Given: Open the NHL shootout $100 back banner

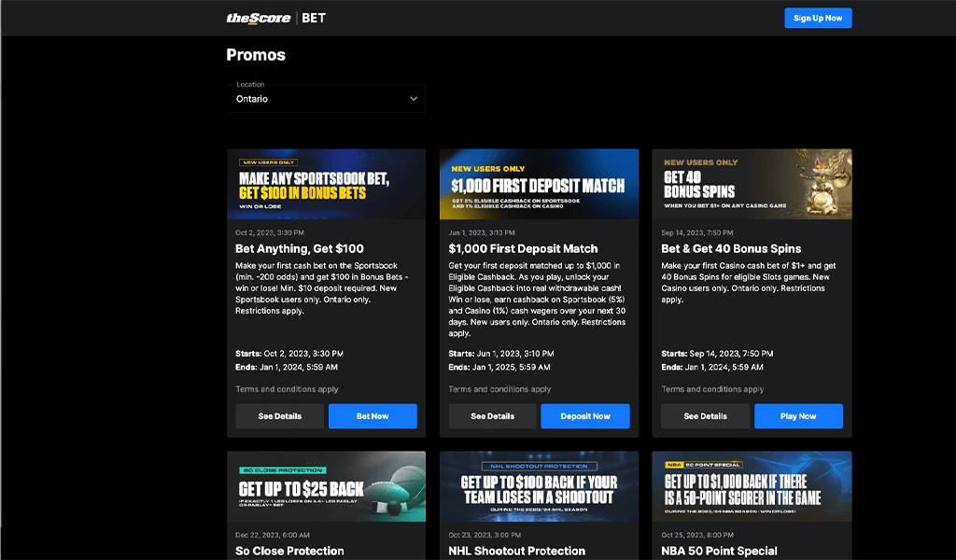Looking at the screenshot, I should 539,486.
